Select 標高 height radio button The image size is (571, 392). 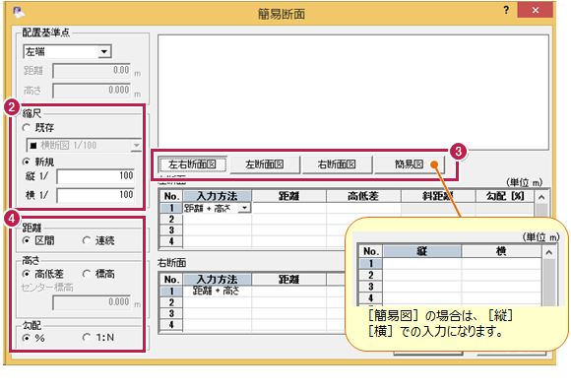(x=87, y=274)
